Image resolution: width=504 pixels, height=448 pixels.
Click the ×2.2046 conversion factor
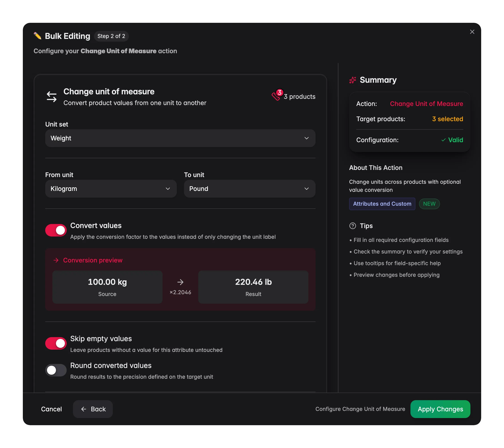click(x=180, y=292)
